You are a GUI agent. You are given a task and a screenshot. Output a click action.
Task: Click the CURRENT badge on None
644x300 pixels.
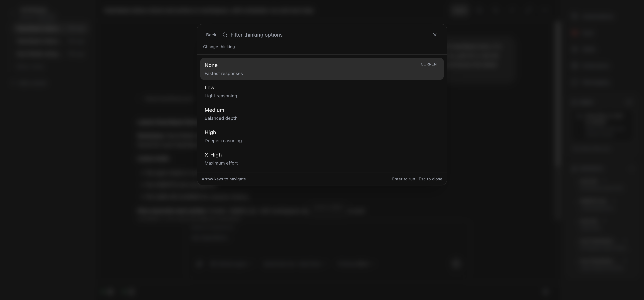coord(430,64)
